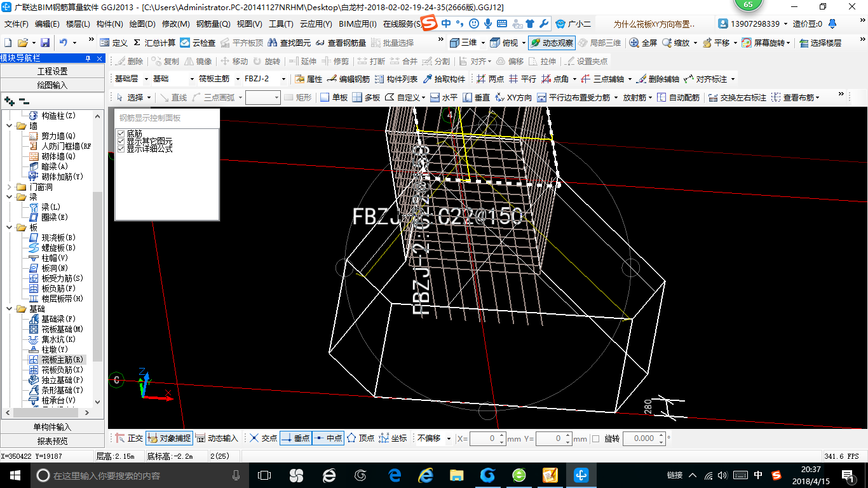The image size is (868, 488).
Task: Open 属性 properties panel
Action: point(309,79)
